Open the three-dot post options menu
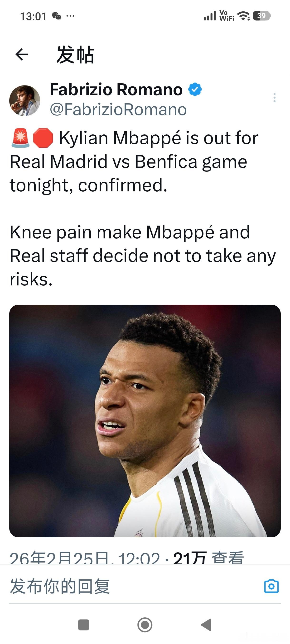Image resolution: width=290 pixels, height=644 pixels. tap(275, 98)
